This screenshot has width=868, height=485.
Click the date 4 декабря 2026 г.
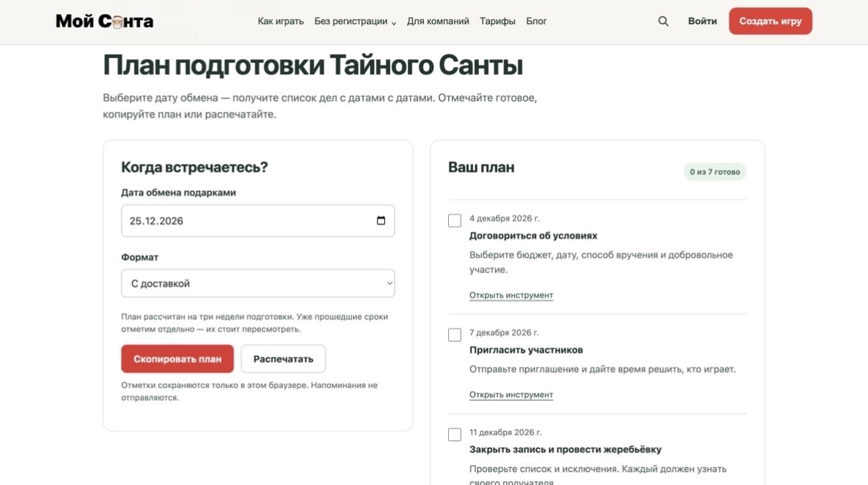tap(505, 218)
